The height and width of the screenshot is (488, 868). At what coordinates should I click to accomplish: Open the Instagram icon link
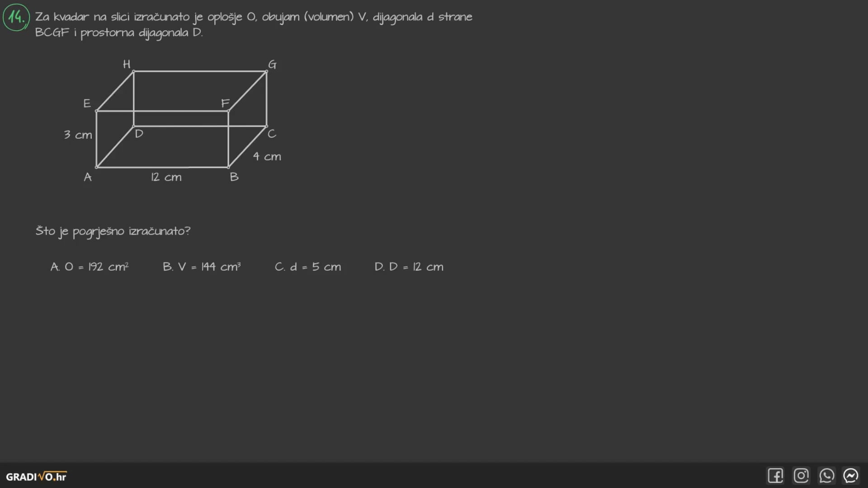pyautogui.click(x=801, y=476)
